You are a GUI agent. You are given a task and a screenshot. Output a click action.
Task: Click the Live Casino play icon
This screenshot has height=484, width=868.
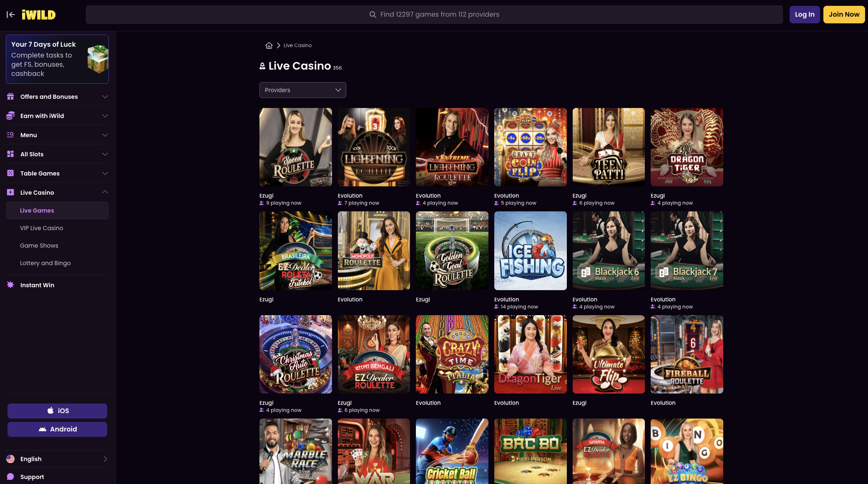coord(10,193)
